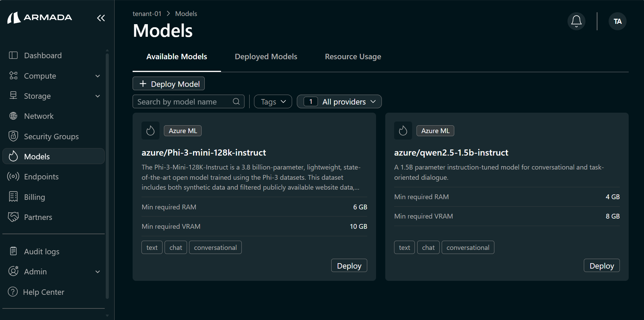Expand the Compute menu chevron
This screenshot has width=644, height=320.
click(x=98, y=76)
